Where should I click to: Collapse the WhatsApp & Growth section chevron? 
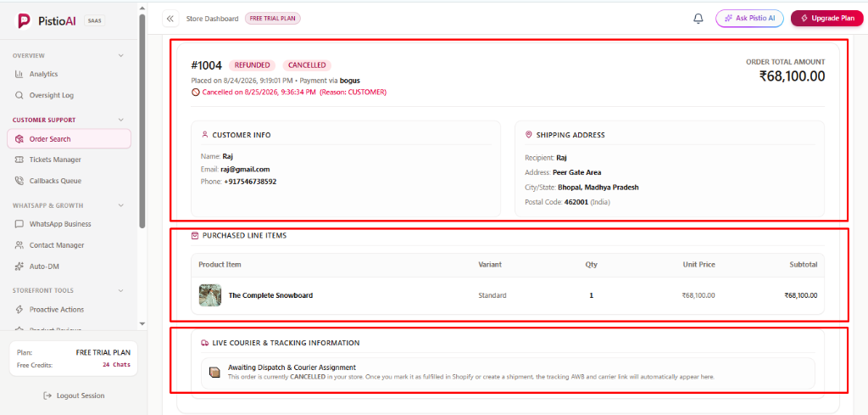121,205
